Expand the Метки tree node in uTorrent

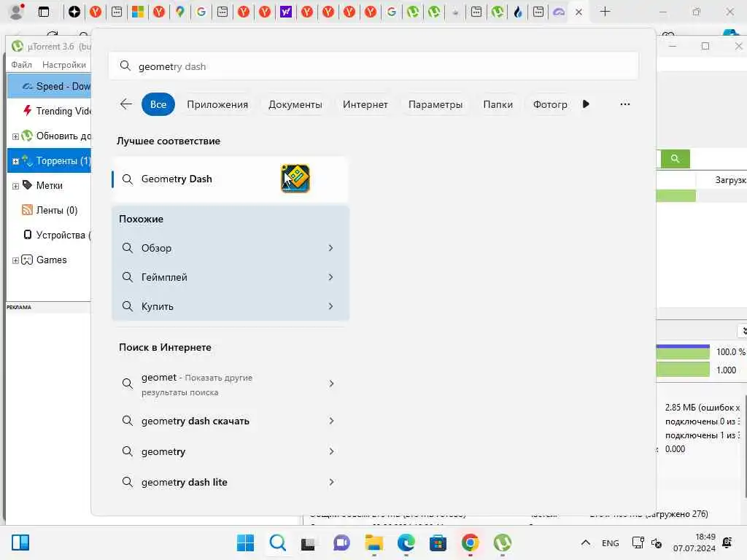tap(15, 186)
